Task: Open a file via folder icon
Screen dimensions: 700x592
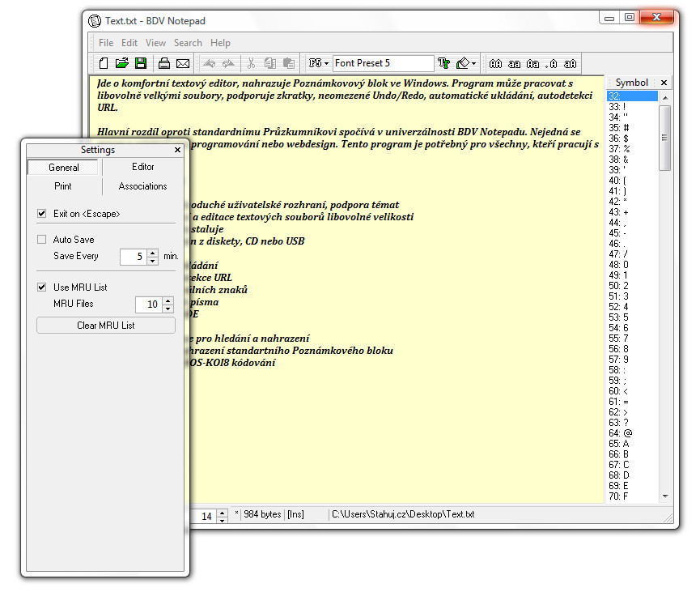Action: point(122,63)
